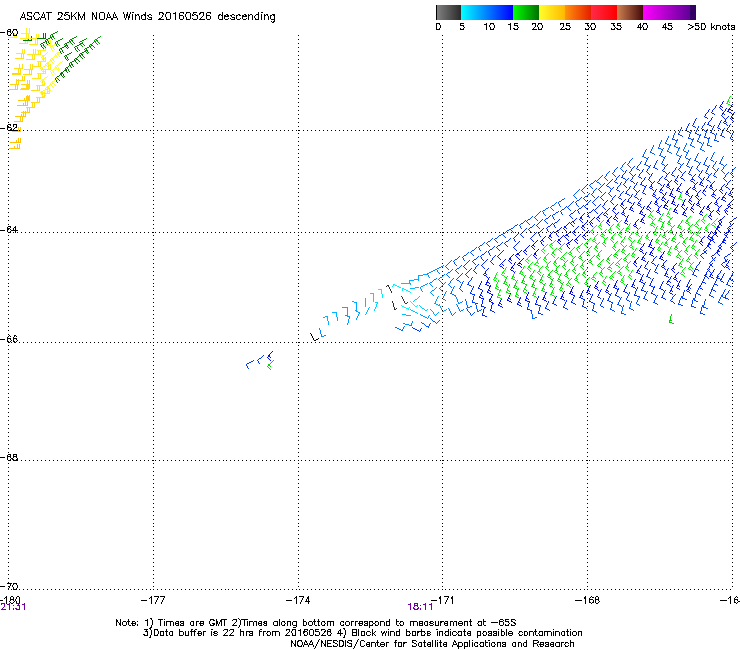Click the lone green barb below the swath near -166
Image resolution: width=740 pixels, height=650 pixels.
671,320
